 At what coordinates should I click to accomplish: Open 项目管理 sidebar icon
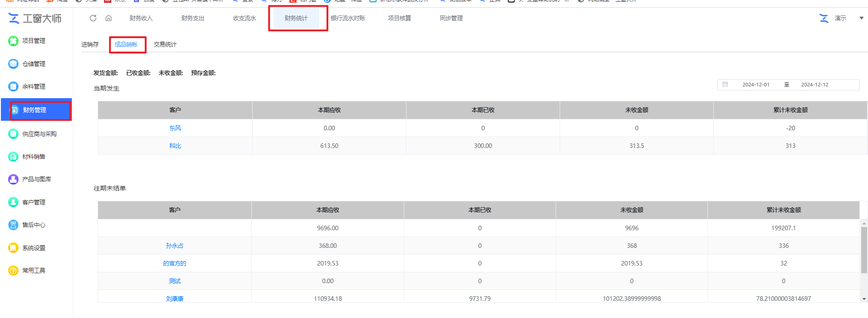pyautogui.click(x=13, y=41)
